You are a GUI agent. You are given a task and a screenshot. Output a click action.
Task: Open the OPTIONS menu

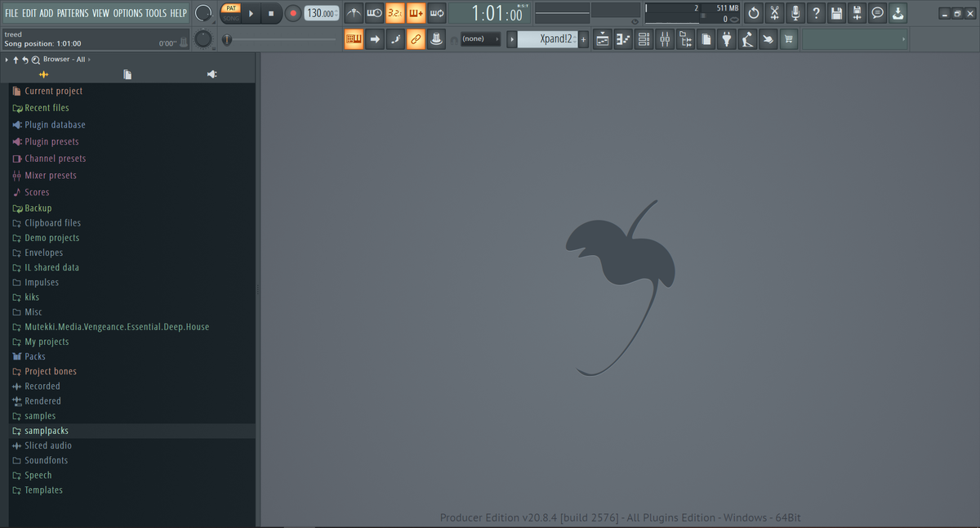(x=127, y=13)
